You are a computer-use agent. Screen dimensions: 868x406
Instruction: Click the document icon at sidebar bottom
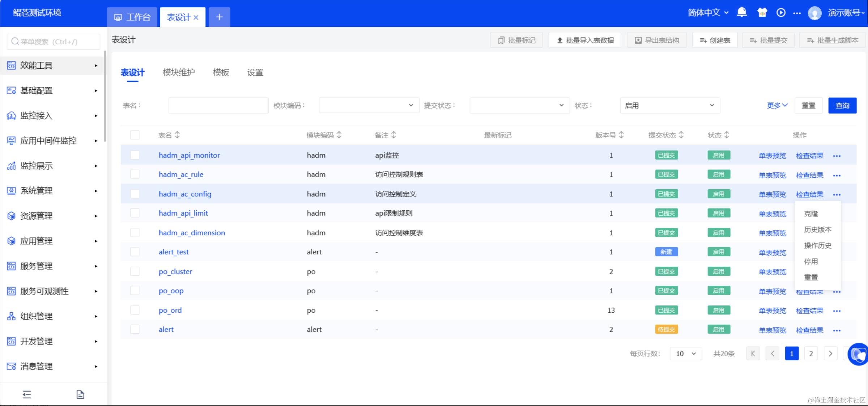(80, 394)
